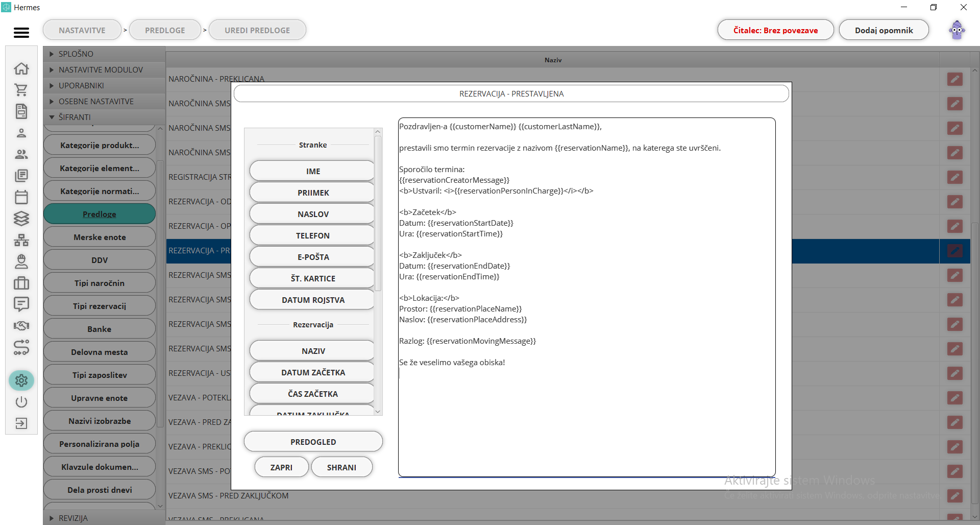The height and width of the screenshot is (525, 980).
Task: Click the PREDLOGE breadcrumb
Action: [x=165, y=30]
